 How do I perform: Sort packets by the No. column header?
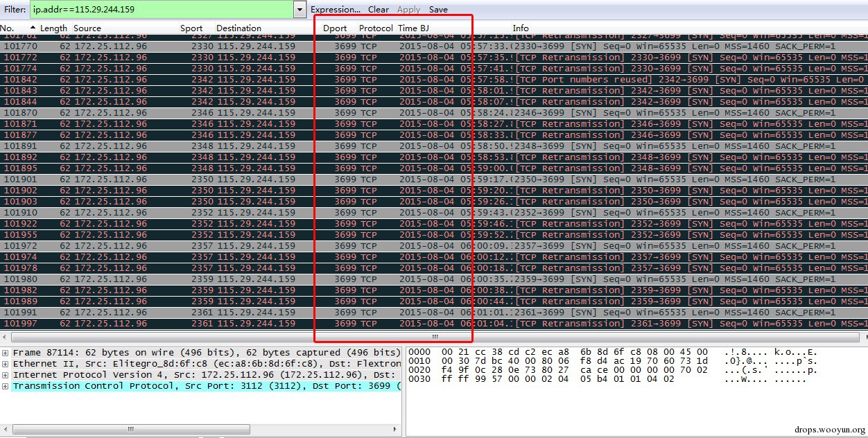[8, 28]
